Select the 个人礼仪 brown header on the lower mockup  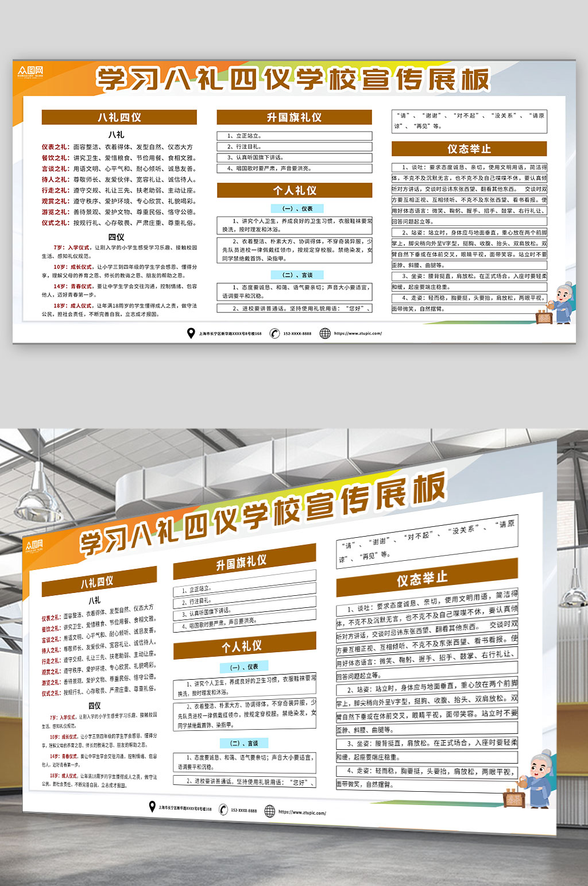[245, 645]
